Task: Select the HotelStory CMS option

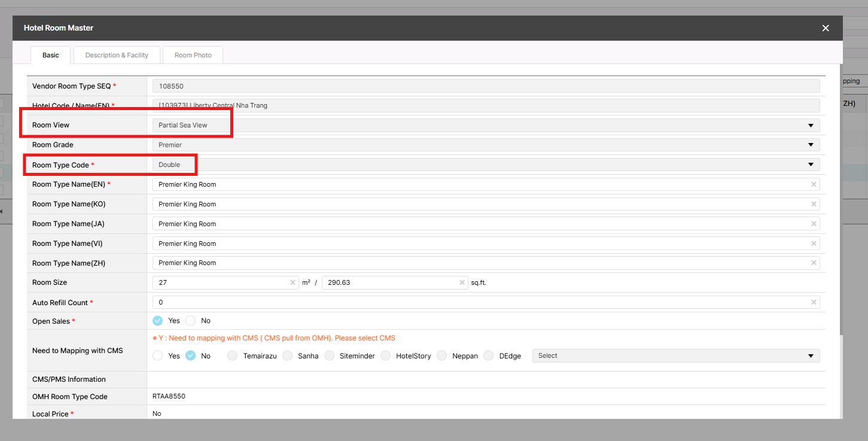Action: pyautogui.click(x=386, y=355)
